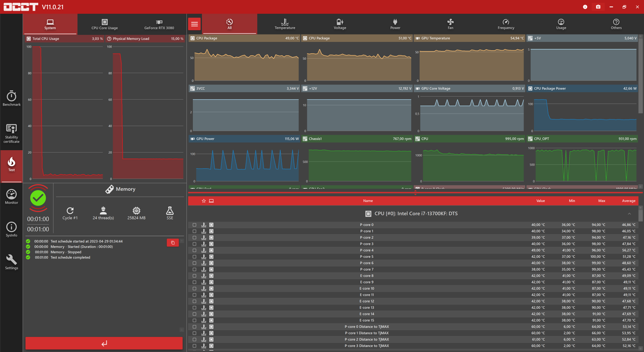Click the monitor icon in table header

pos(211,201)
